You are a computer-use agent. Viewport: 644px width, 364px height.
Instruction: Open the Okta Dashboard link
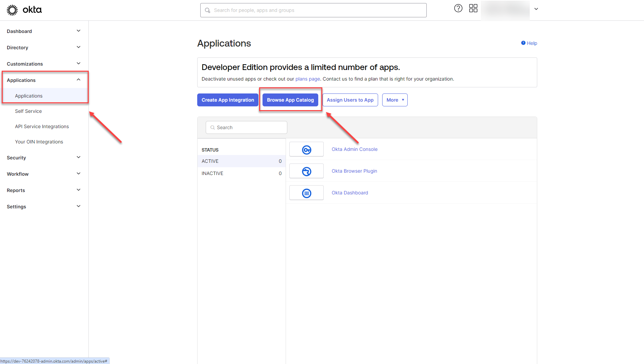pos(350,193)
